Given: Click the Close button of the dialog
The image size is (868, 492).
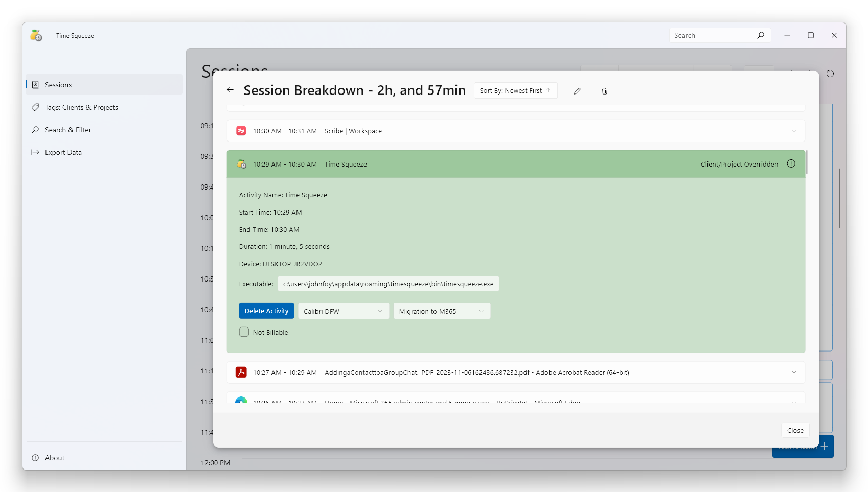Looking at the screenshot, I should click(x=795, y=430).
